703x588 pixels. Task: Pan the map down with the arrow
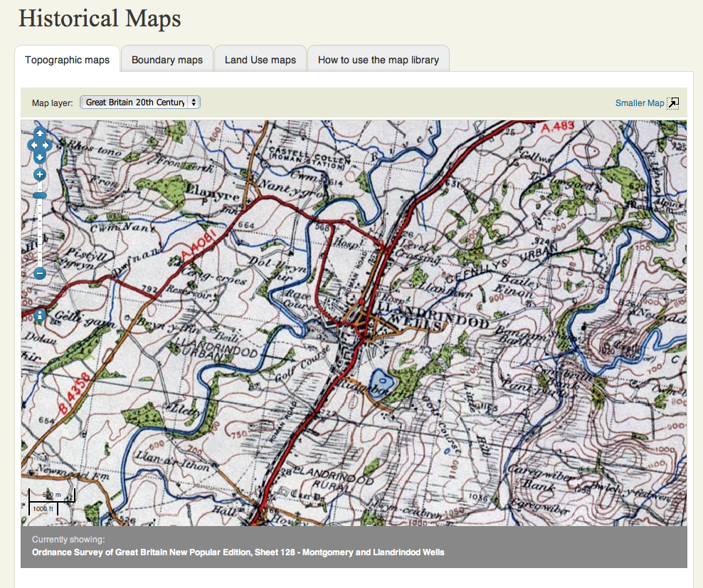coord(40,157)
